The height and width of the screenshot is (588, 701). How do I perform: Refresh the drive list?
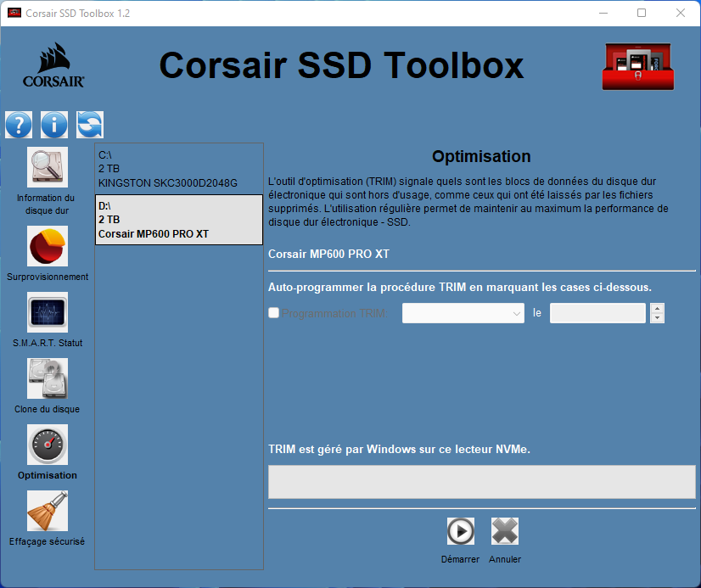[x=90, y=125]
